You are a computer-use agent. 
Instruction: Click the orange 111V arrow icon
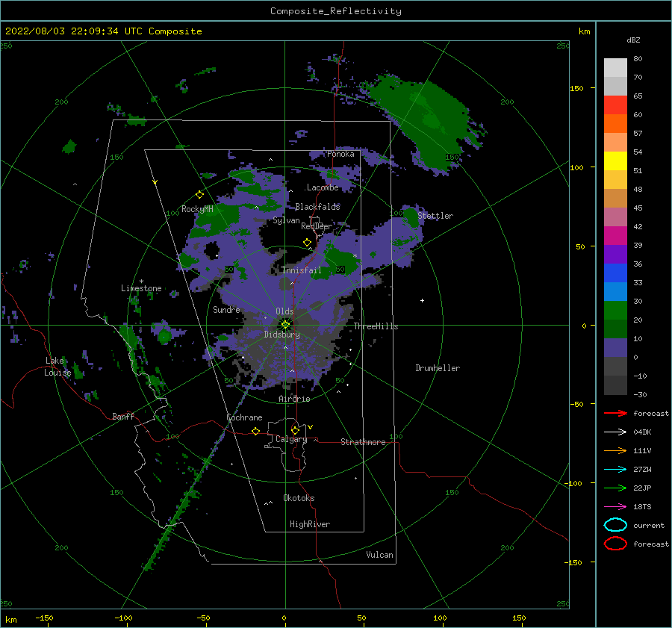tap(615, 450)
